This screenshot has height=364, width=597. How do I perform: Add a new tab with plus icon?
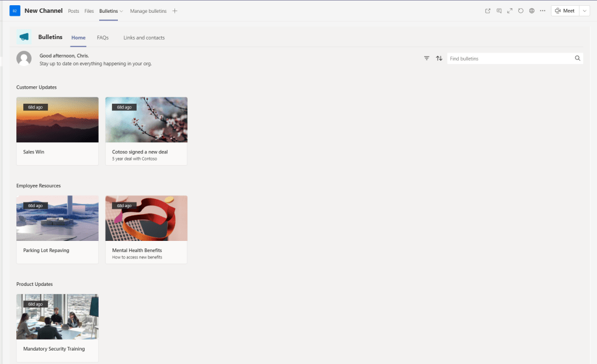(x=175, y=11)
